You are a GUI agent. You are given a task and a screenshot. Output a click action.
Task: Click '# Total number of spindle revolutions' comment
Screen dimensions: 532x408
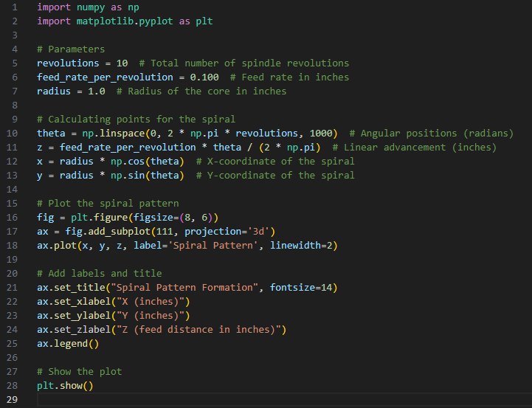pyautogui.click(x=244, y=63)
